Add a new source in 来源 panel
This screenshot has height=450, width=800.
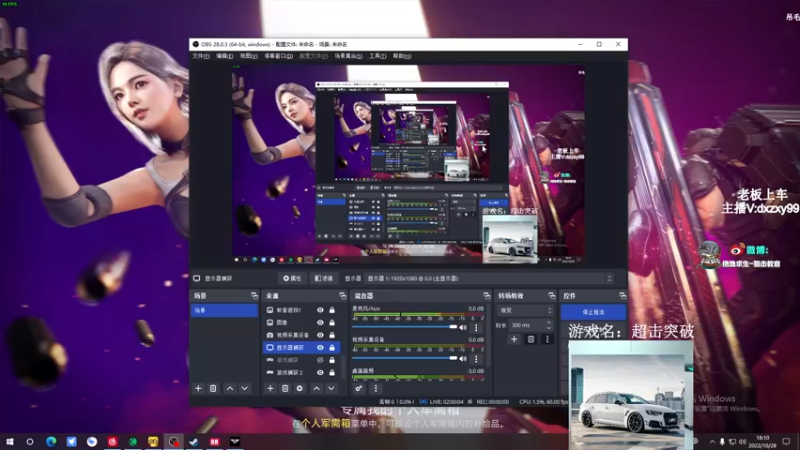coord(270,389)
